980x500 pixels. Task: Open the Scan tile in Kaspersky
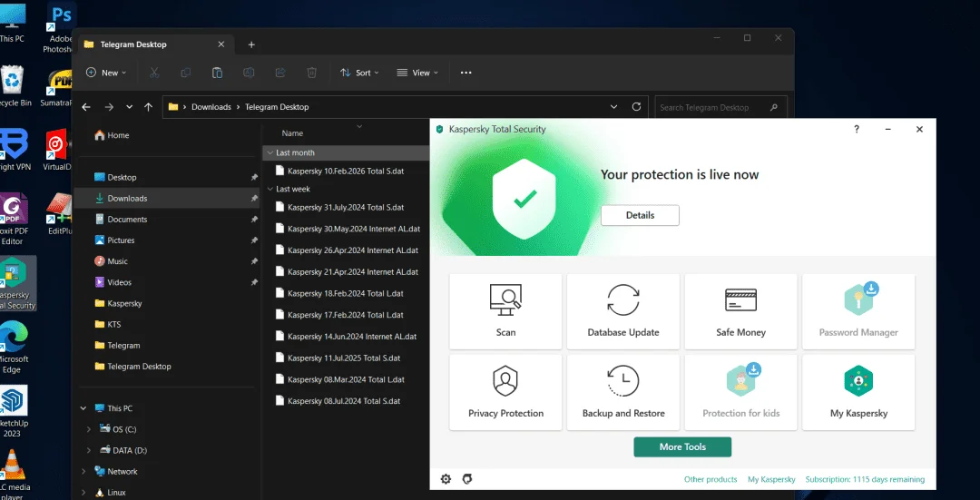[505, 311]
